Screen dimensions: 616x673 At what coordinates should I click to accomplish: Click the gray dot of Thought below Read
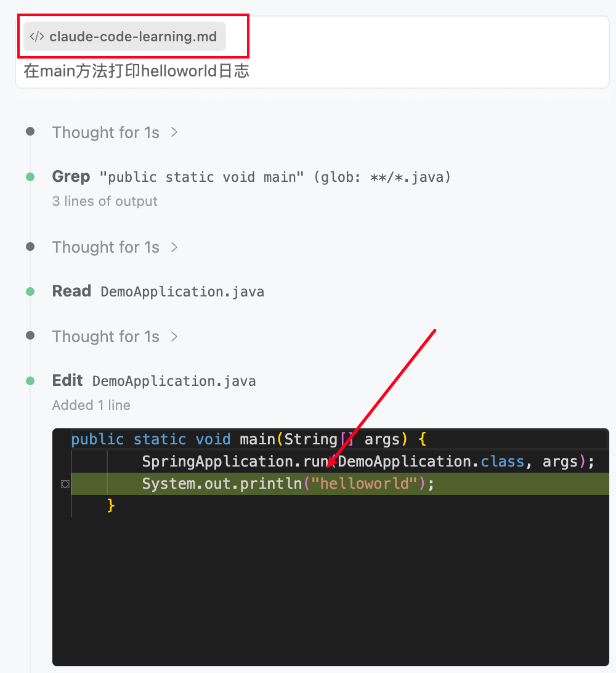click(30, 336)
